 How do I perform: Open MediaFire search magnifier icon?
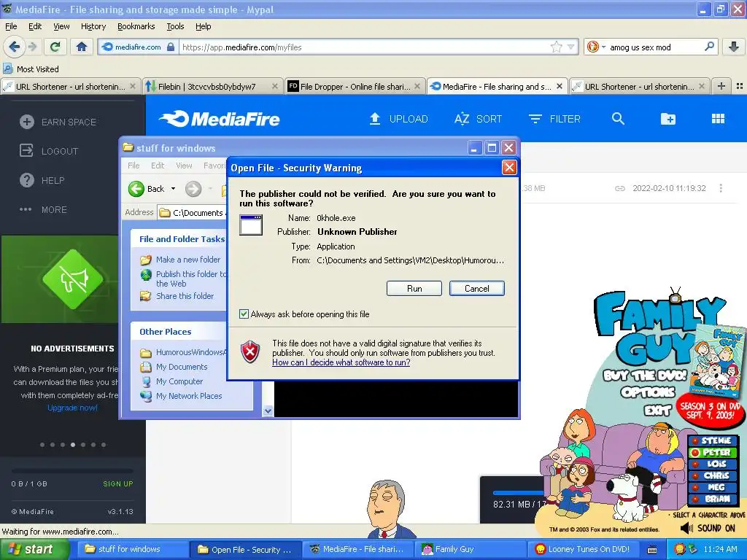click(x=618, y=119)
